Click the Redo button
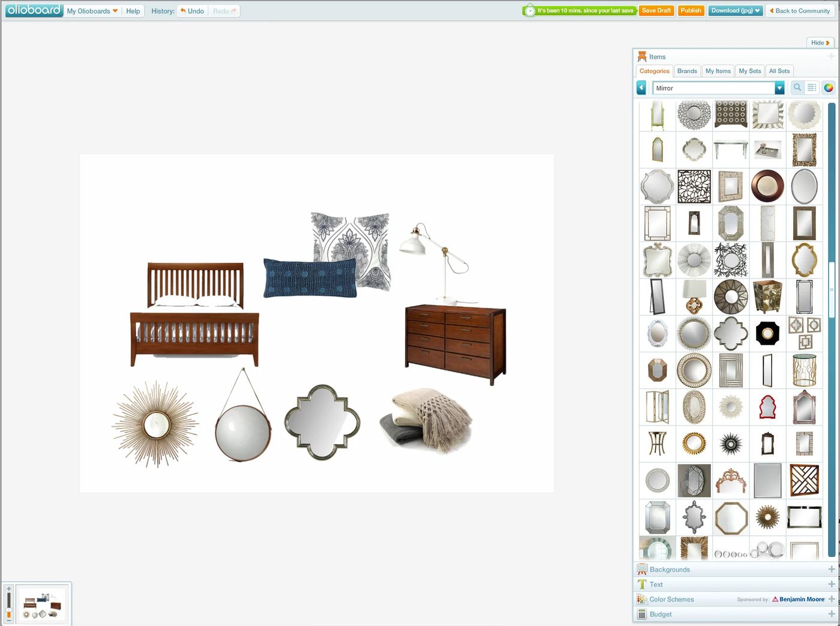The width and height of the screenshot is (840, 626). tap(224, 11)
